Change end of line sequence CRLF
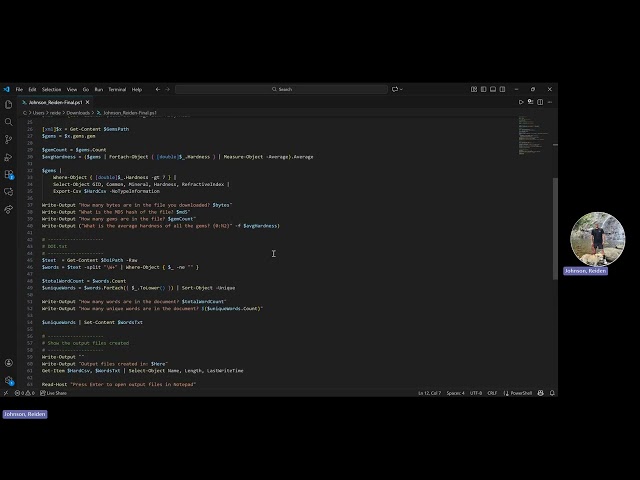 pos(492,393)
